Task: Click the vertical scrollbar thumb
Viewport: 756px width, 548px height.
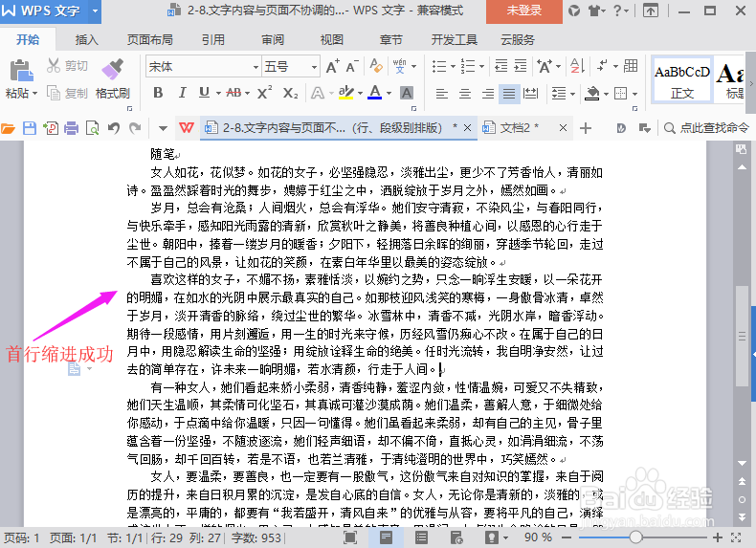Action: (742, 336)
